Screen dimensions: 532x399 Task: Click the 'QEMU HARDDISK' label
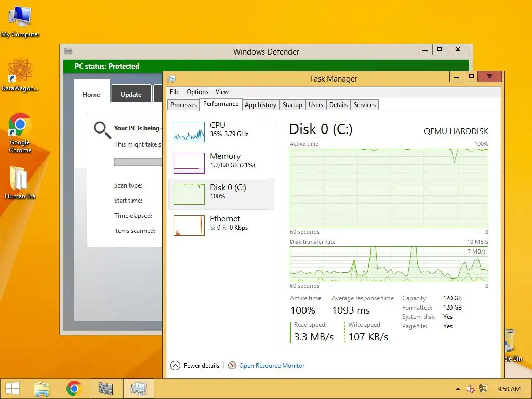456,131
